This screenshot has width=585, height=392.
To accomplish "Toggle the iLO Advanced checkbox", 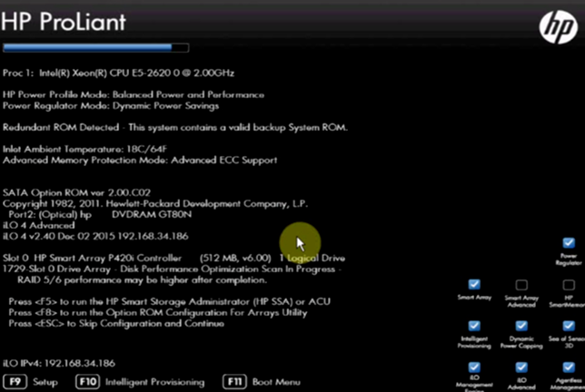I will coord(521,367).
